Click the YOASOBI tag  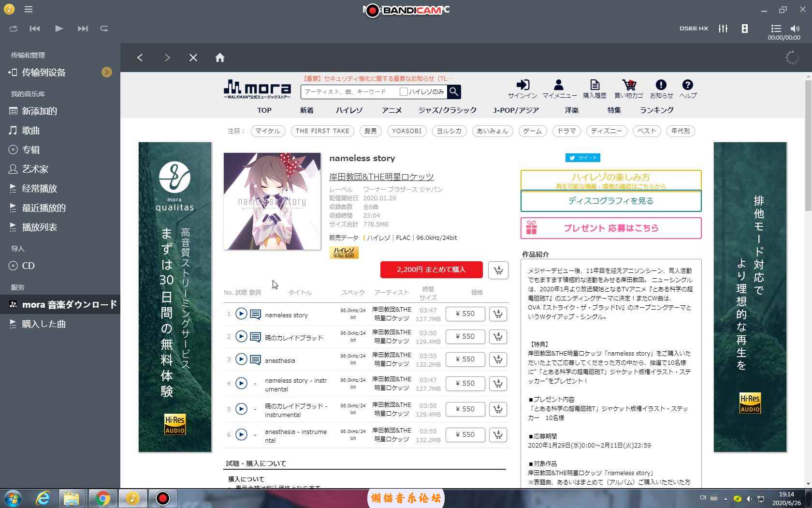[406, 131]
